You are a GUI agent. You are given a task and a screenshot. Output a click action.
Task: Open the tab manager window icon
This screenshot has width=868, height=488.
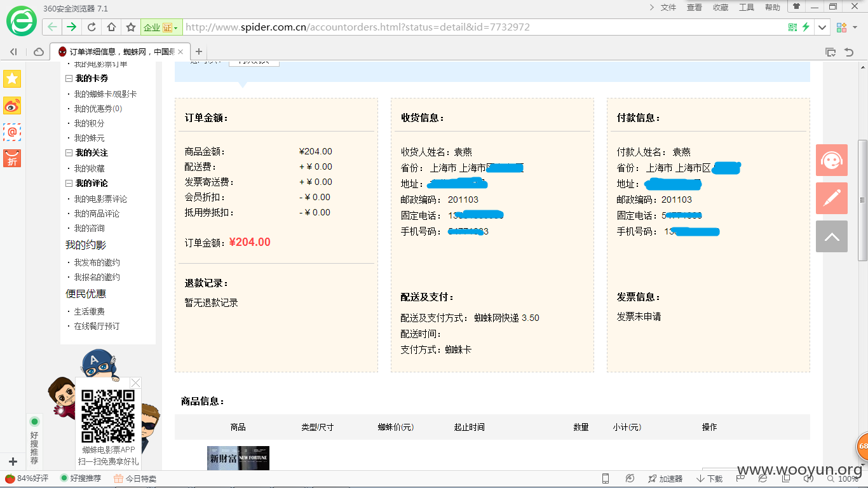click(x=830, y=52)
